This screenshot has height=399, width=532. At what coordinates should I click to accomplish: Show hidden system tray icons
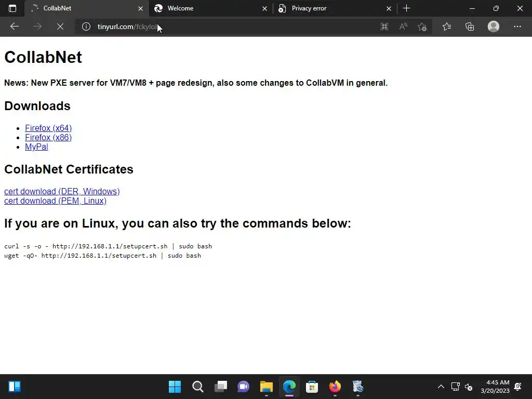441,387
